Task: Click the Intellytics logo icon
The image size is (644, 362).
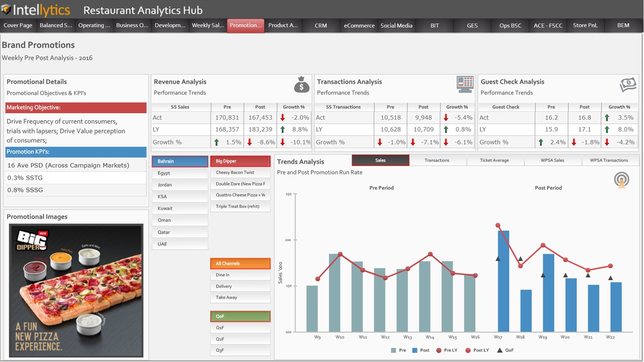Action: pyautogui.click(x=6, y=9)
